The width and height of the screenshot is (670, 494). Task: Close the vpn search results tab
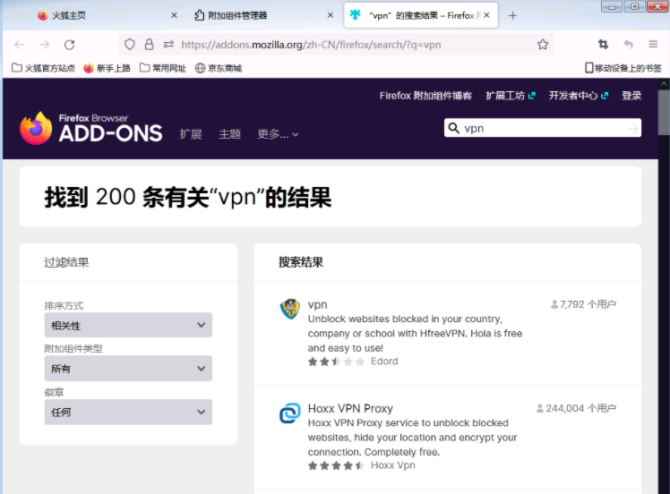pos(487,15)
